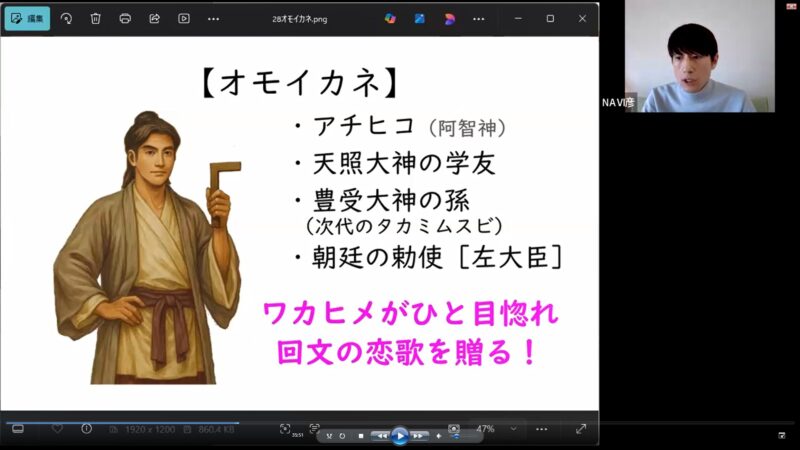
Task: Click the NAVI彦 webcam video thumbnail
Action: click(x=699, y=56)
